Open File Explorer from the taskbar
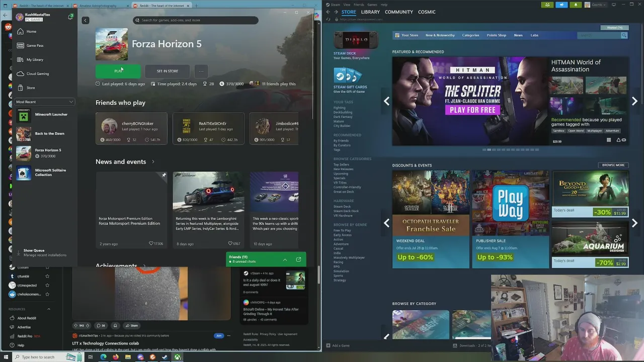The height and width of the screenshot is (362, 644). click(128, 357)
